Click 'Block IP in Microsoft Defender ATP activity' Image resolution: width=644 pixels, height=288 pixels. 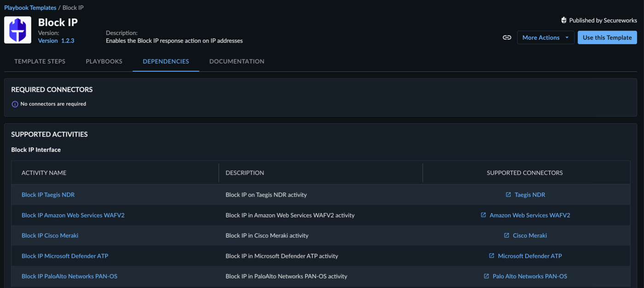point(282,256)
